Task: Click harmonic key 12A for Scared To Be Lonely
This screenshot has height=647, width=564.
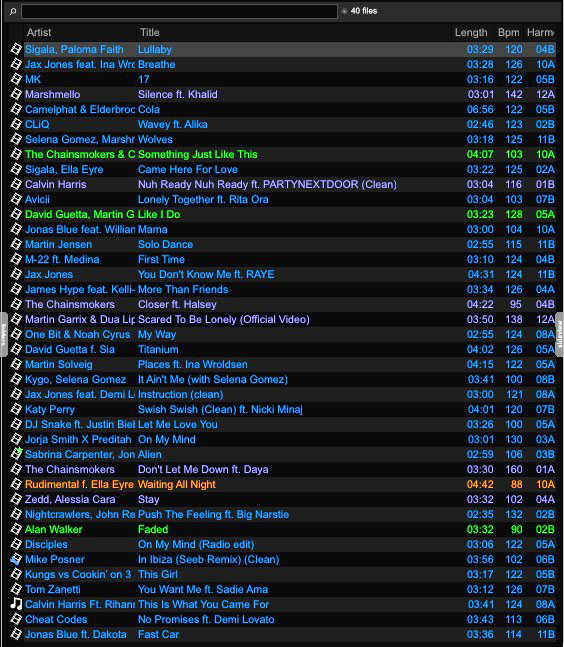Action: pyautogui.click(x=545, y=319)
